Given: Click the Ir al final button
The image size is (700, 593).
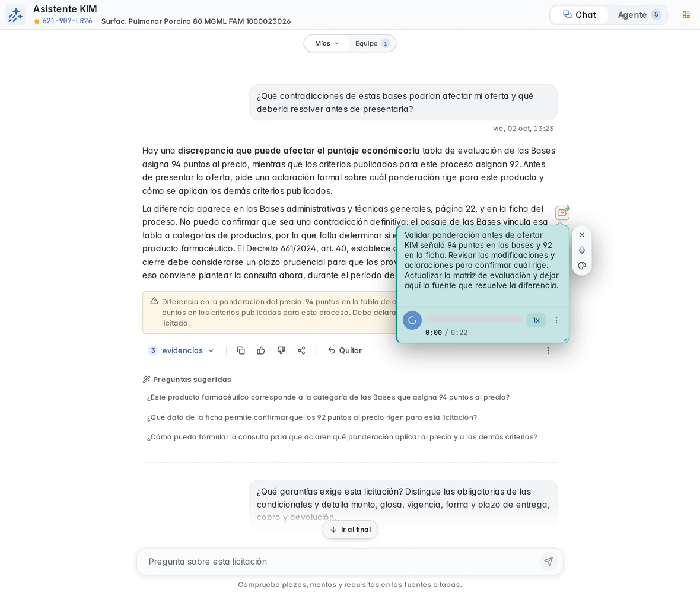Looking at the screenshot, I should tap(350, 530).
